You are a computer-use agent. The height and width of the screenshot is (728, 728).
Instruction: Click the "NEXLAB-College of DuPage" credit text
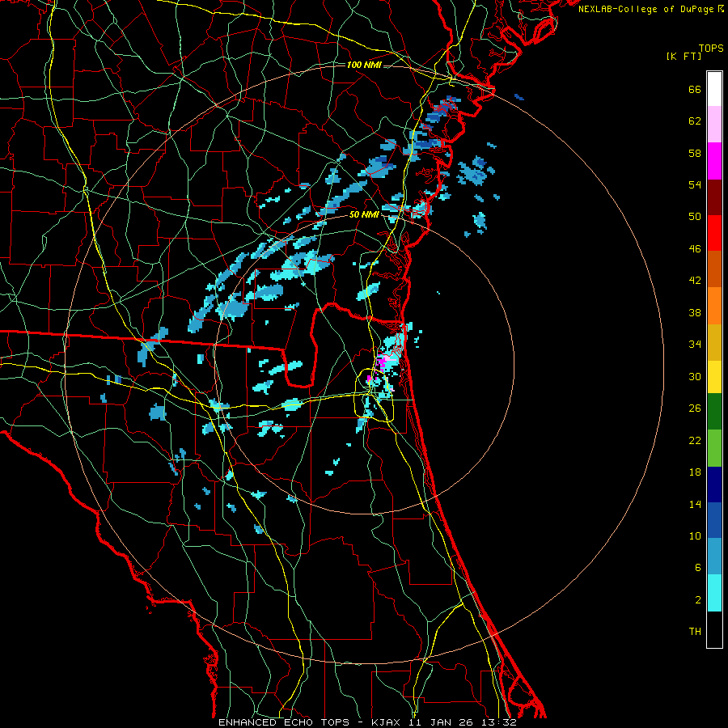pos(645,9)
